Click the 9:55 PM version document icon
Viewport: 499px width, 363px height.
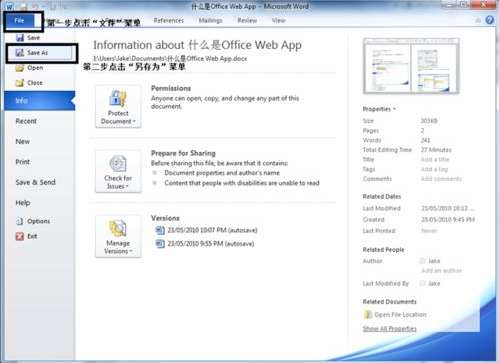160,244
